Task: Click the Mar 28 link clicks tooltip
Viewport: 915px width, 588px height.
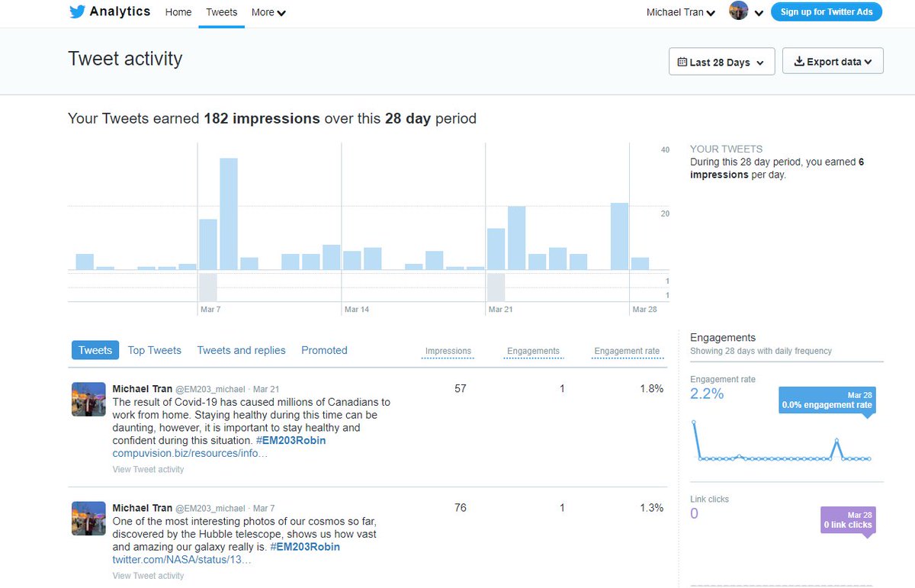Action: click(x=848, y=520)
